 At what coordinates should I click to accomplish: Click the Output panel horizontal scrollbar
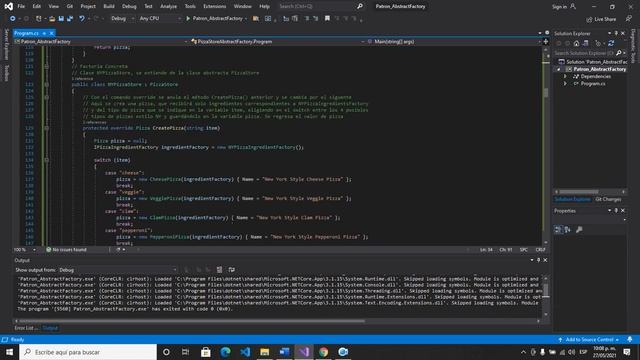pyautogui.click(x=192, y=321)
